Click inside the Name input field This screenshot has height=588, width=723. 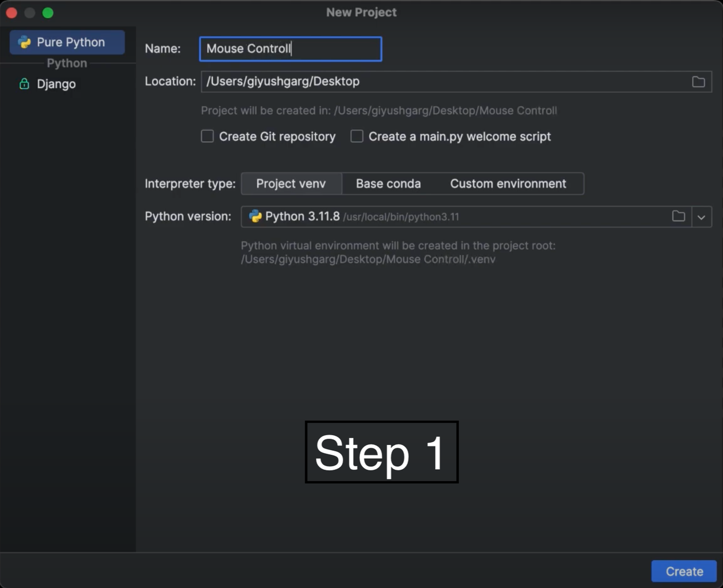pyautogui.click(x=290, y=49)
